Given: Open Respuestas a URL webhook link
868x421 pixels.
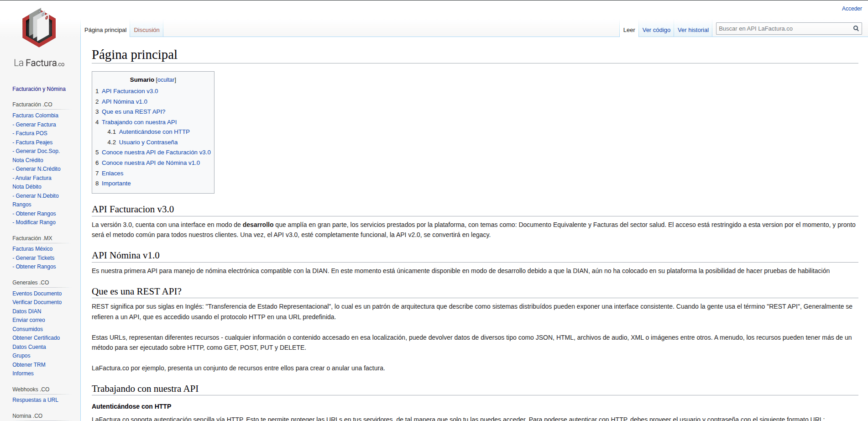Looking at the screenshot, I should pos(35,400).
